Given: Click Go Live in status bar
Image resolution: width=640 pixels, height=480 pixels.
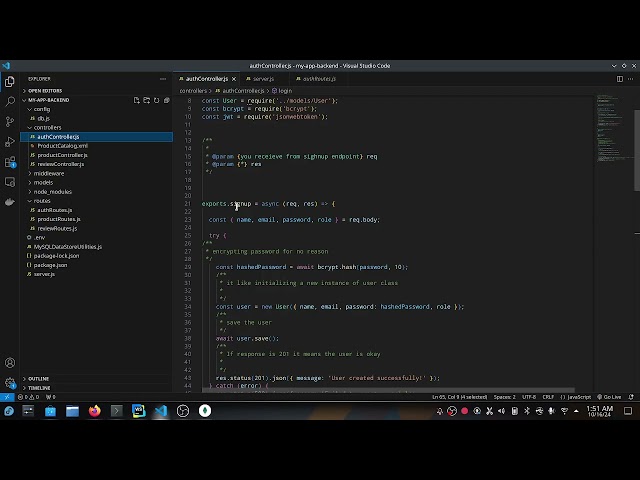Looking at the screenshot, I should (x=611, y=397).
